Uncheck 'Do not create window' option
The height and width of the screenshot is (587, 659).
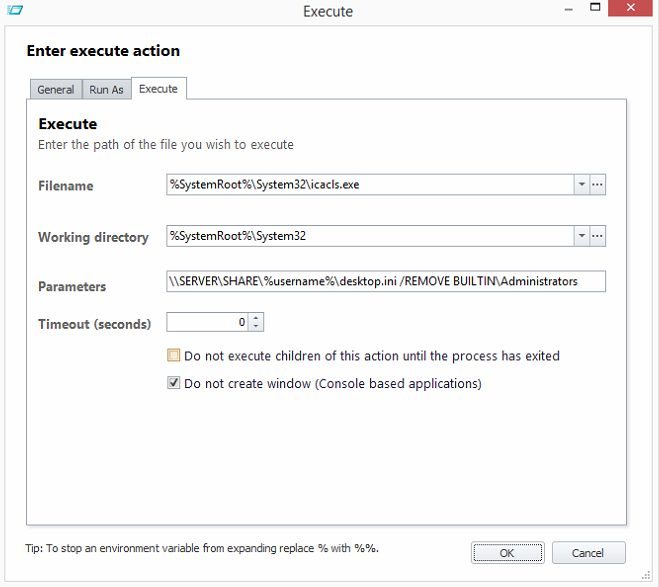coord(174,383)
